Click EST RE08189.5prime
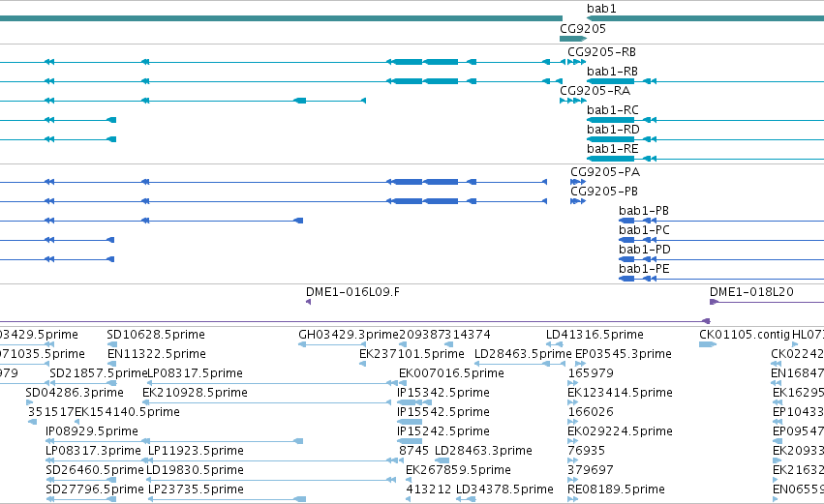The height and width of the screenshot is (504, 824). 617,490
